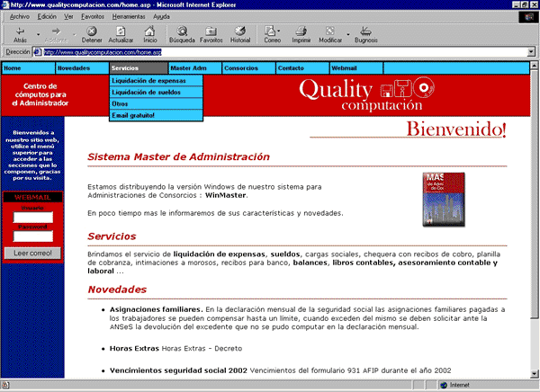Expand the Adelante history dropdown arrow
Screen dimensions: 540x392
75,35
